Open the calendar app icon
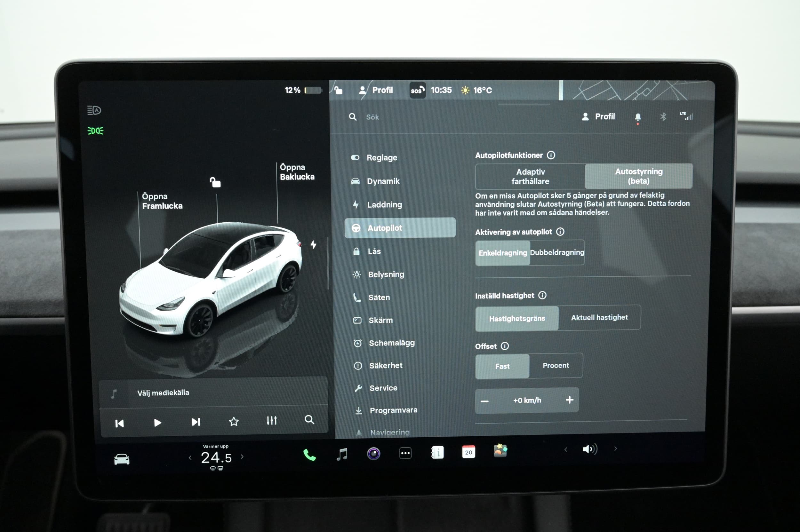 click(x=468, y=452)
